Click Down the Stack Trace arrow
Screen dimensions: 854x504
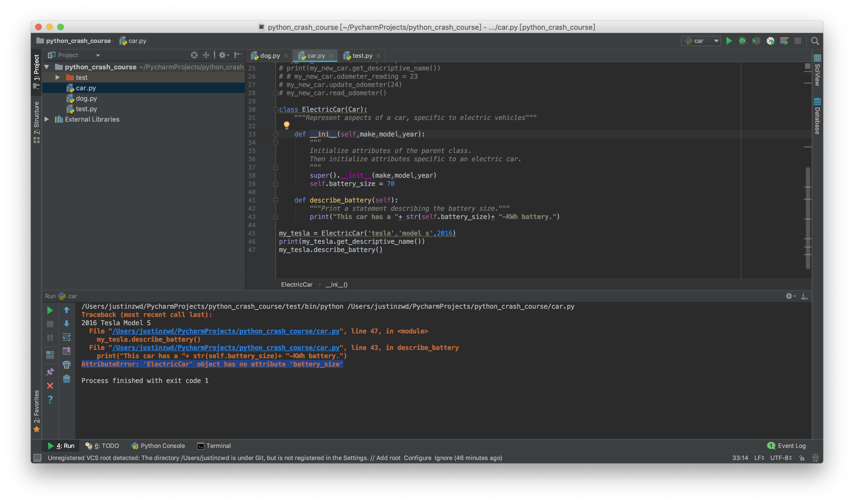click(67, 324)
